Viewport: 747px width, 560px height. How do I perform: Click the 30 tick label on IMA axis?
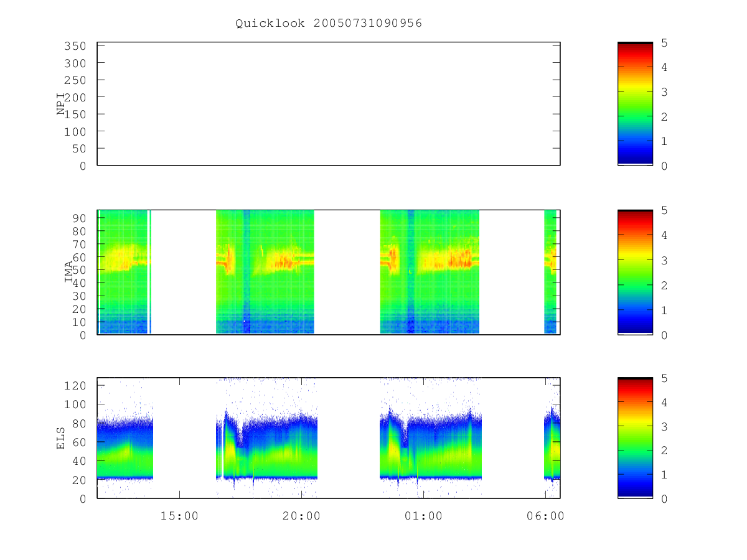coord(80,296)
